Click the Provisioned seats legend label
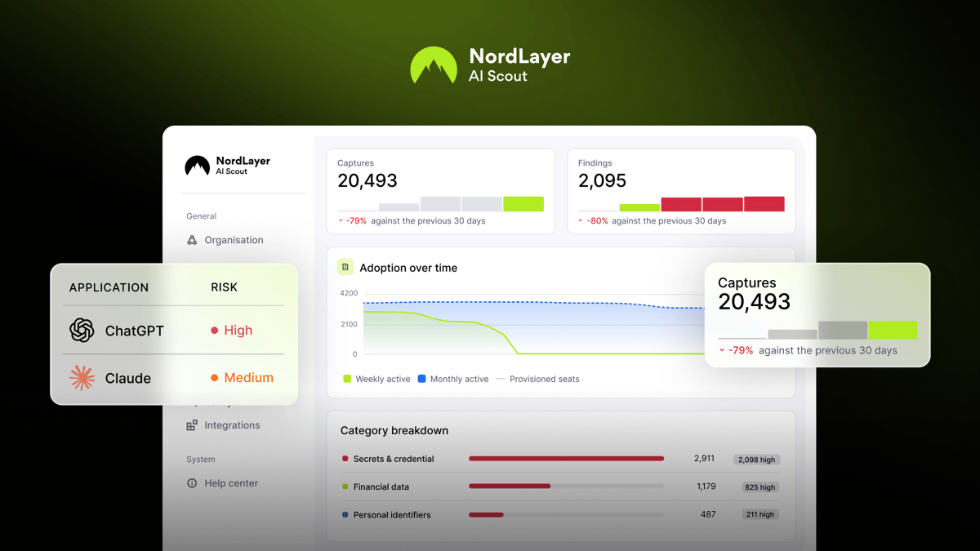Screen dimensions: 980x551 tap(544, 379)
